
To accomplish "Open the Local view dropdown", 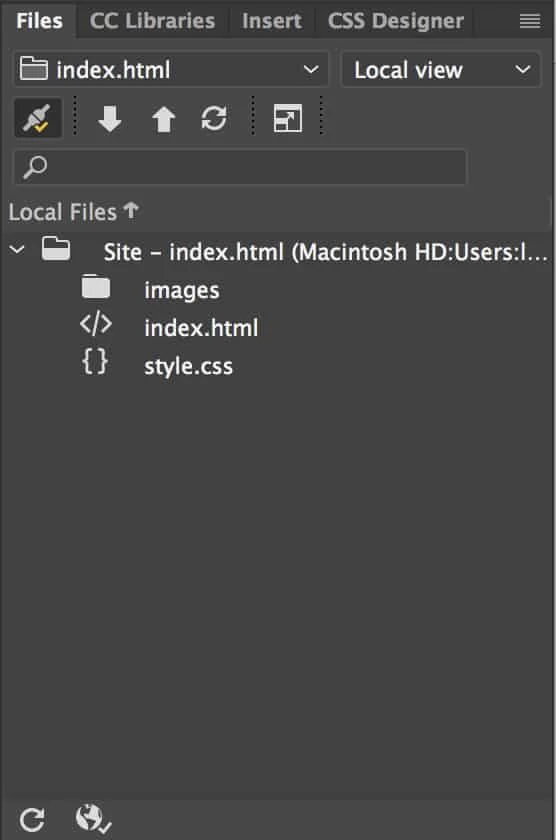I will (441, 70).
